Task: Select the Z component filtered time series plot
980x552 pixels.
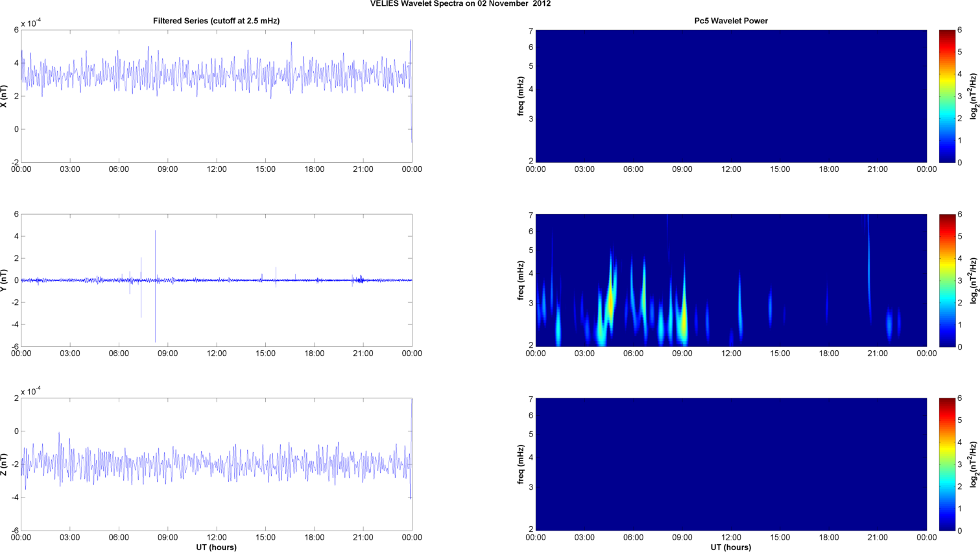Action: click(216, 464)
